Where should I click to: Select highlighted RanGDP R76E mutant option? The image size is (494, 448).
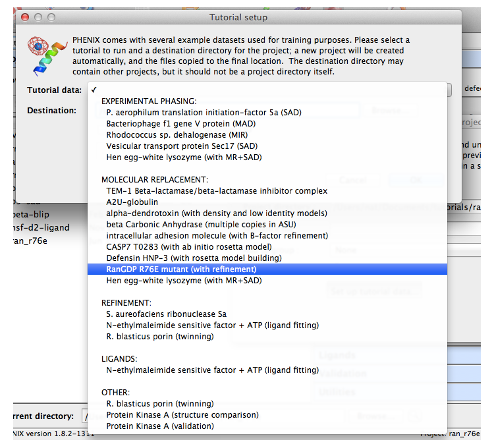point(181,269)
